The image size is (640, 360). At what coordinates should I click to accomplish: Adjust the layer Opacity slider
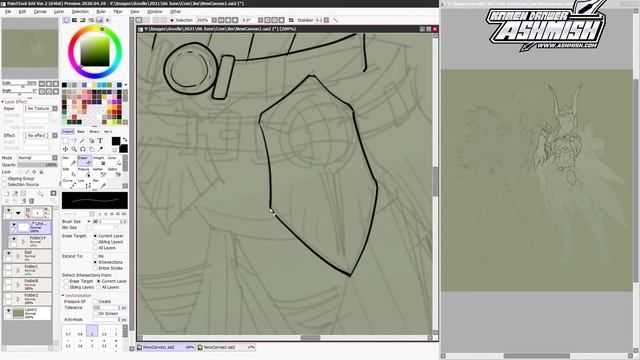(x=38, y=165)
